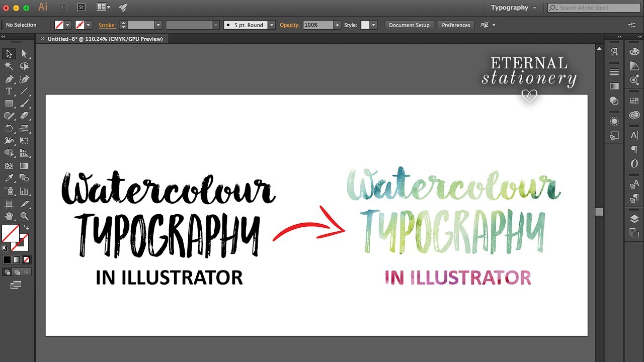Select the Shaper tool
This screenshot has height=362, width=644.
[x=9, y=116]
